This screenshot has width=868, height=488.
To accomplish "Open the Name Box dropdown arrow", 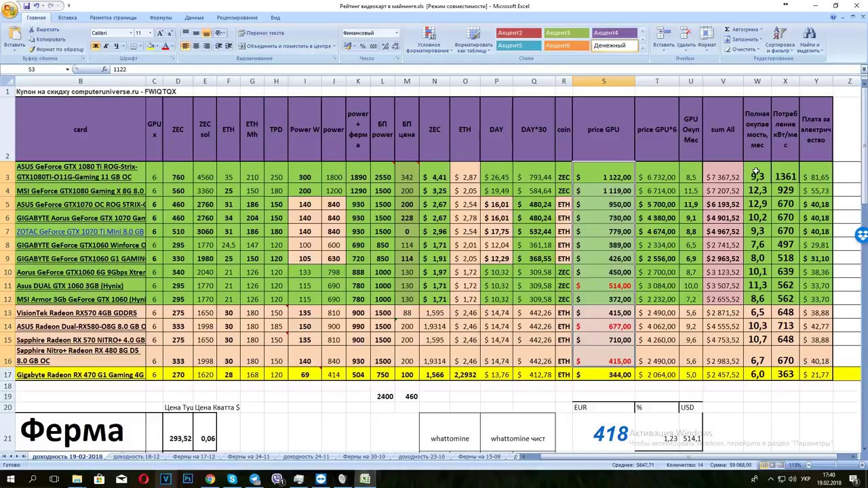I will [67, 69].
